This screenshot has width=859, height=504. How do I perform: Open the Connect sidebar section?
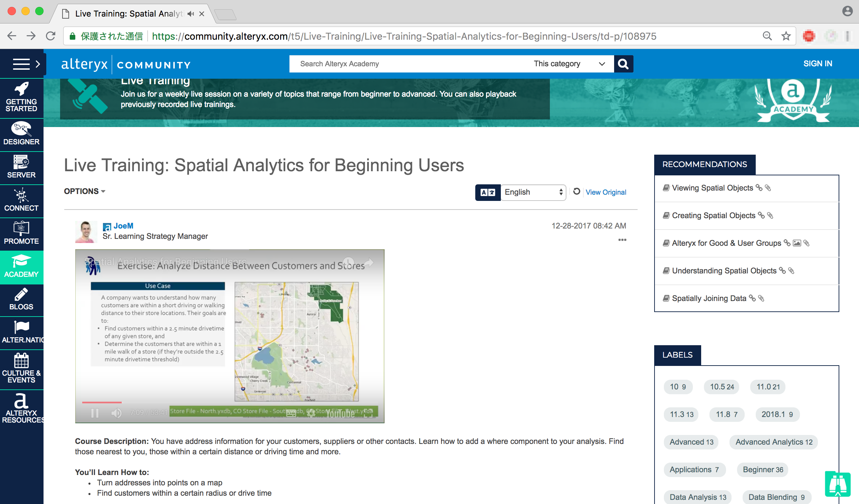(x=21, y=201)
